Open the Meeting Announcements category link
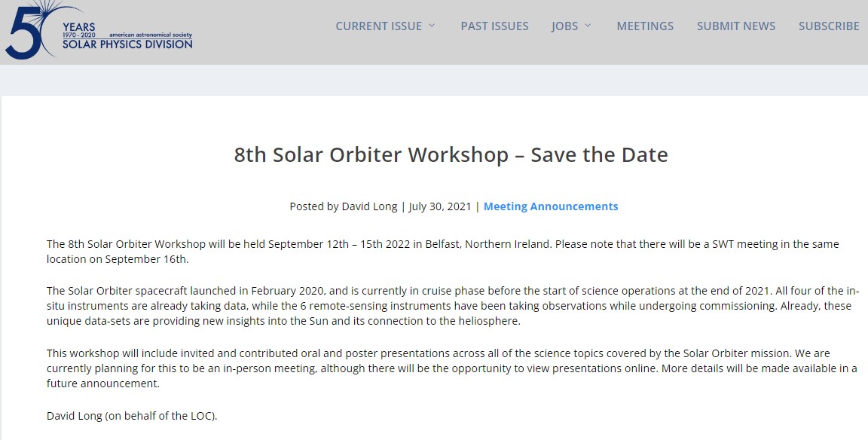This screenshot has width=868, height=440. pyautogui.click(x=551, y=206)
